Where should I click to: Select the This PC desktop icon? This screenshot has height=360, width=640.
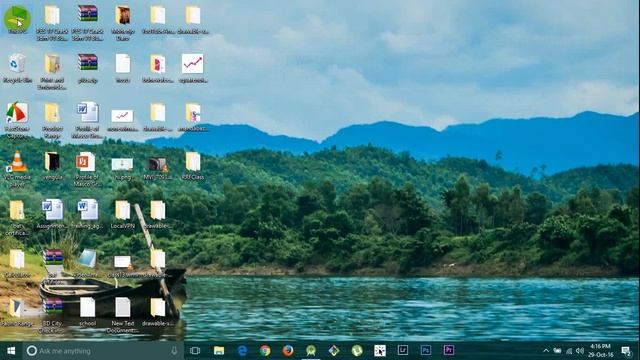(x=17, y=20)
